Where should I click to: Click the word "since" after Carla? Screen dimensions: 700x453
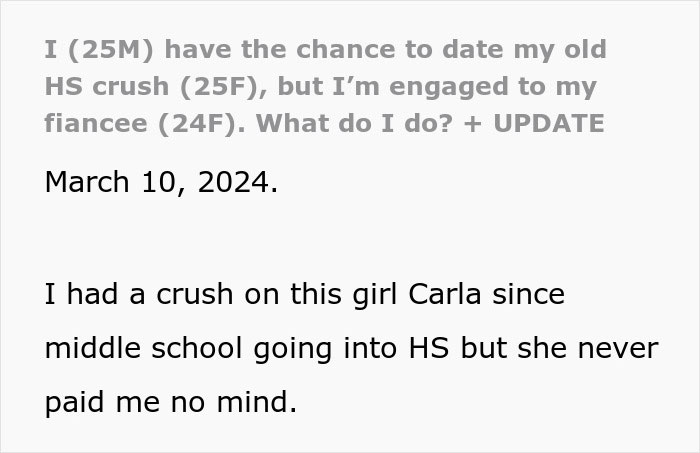[x=529, y=295]
